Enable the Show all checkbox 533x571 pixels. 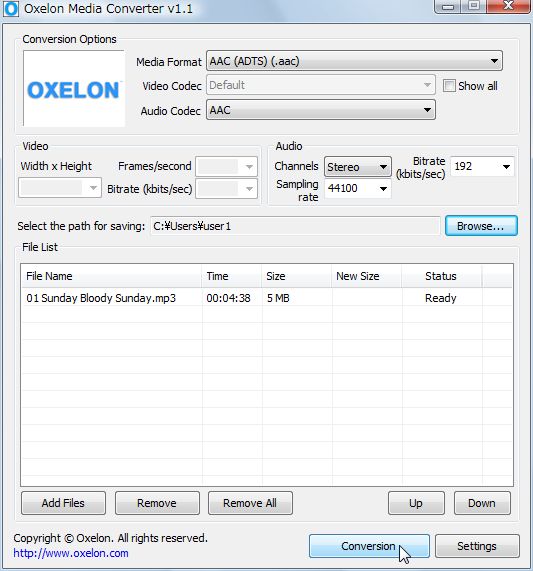tap(449, 86)
